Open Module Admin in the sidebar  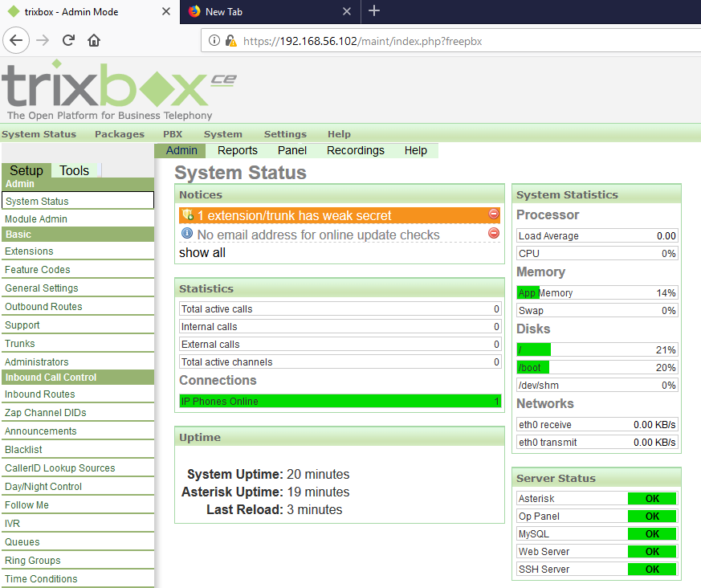pyautogui.click(x=36, y=219)
